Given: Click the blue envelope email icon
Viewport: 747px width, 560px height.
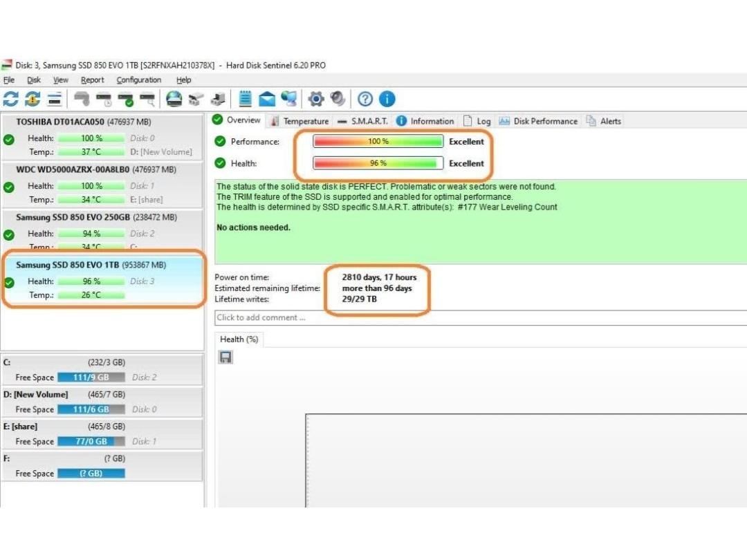Looking at the screenshot, I should pos(267,99).
